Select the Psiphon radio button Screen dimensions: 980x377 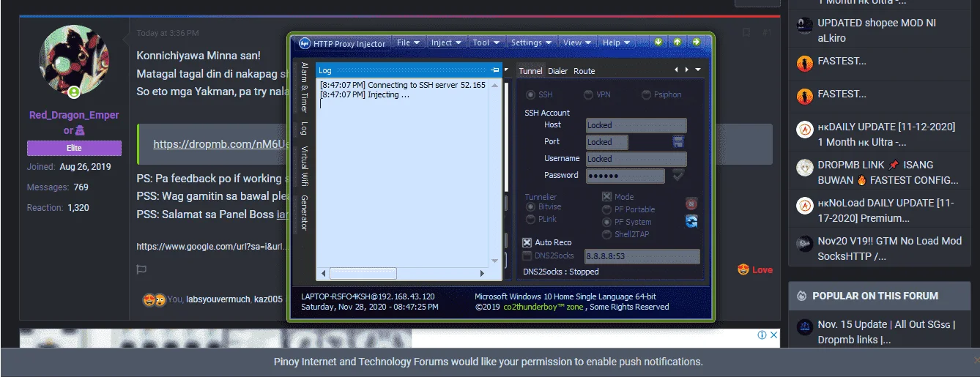[647, 95]
